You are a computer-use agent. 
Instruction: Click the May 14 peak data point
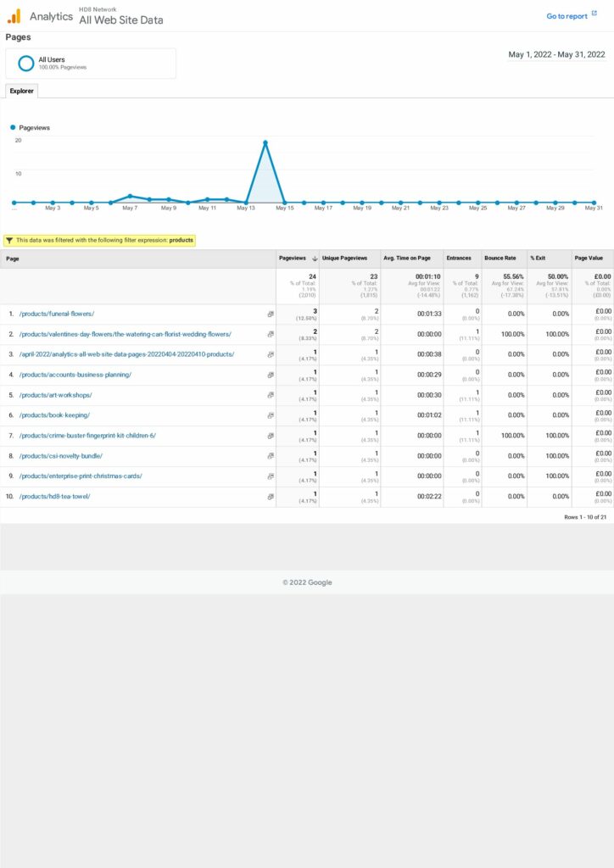point(265,142)
